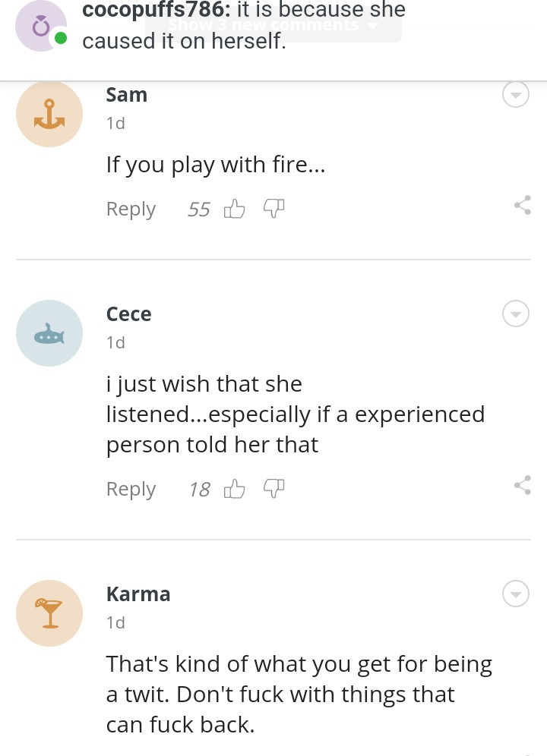Open Karma's cocktail avatar
547x756 pixels.
[49, 613]
